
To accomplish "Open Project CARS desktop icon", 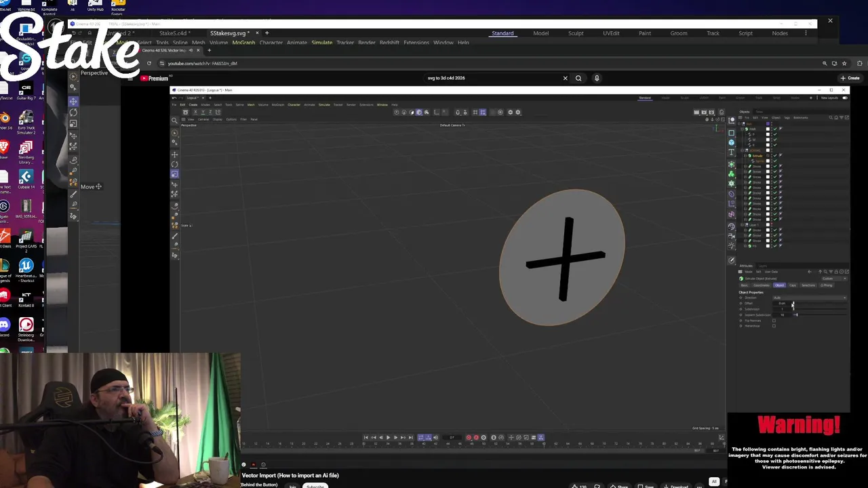I will coord(26,241).
